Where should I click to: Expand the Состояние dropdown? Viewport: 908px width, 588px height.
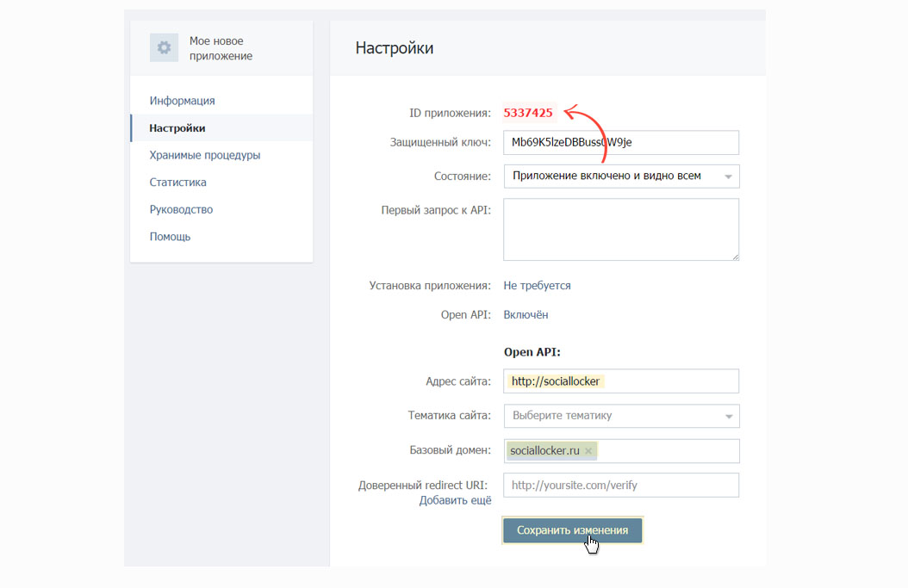(x=621, y=176)
